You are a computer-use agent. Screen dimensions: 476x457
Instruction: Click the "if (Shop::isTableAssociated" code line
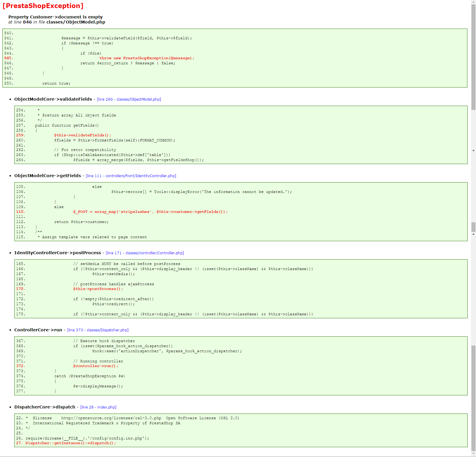pyautogui.click(x=112, y=155)
